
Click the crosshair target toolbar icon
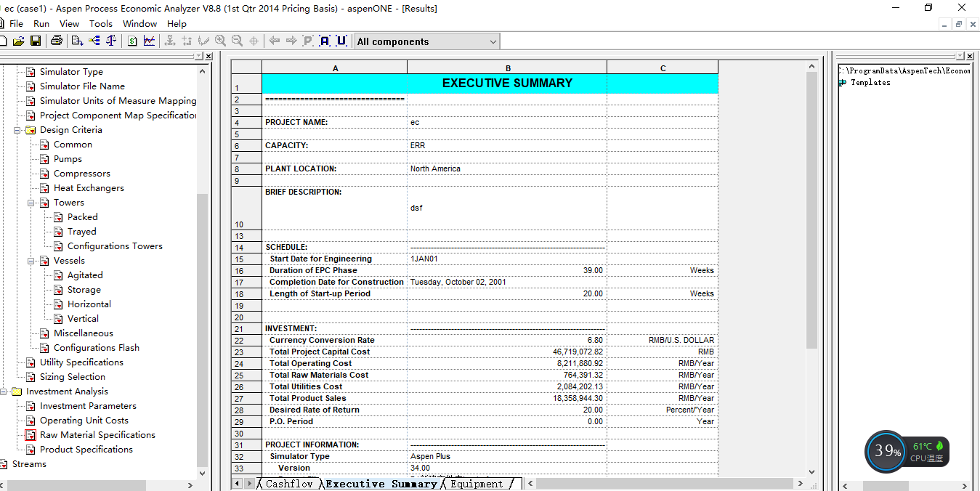point(254,41)
